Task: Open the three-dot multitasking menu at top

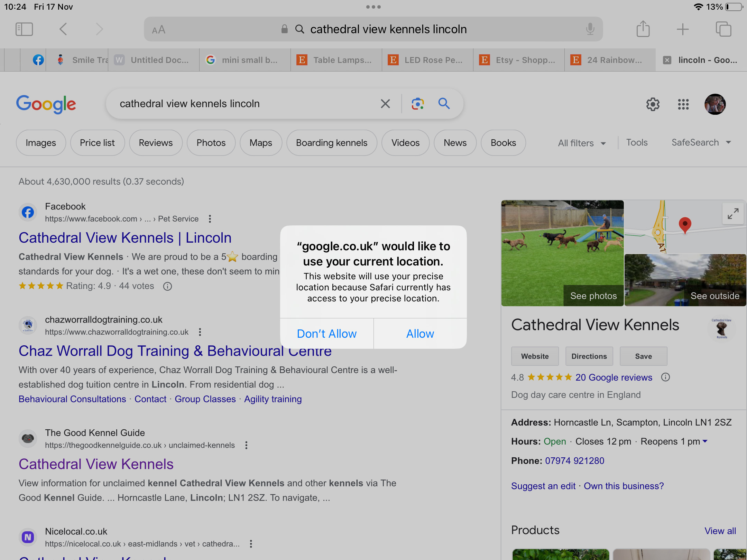Action: coord(373,7)
